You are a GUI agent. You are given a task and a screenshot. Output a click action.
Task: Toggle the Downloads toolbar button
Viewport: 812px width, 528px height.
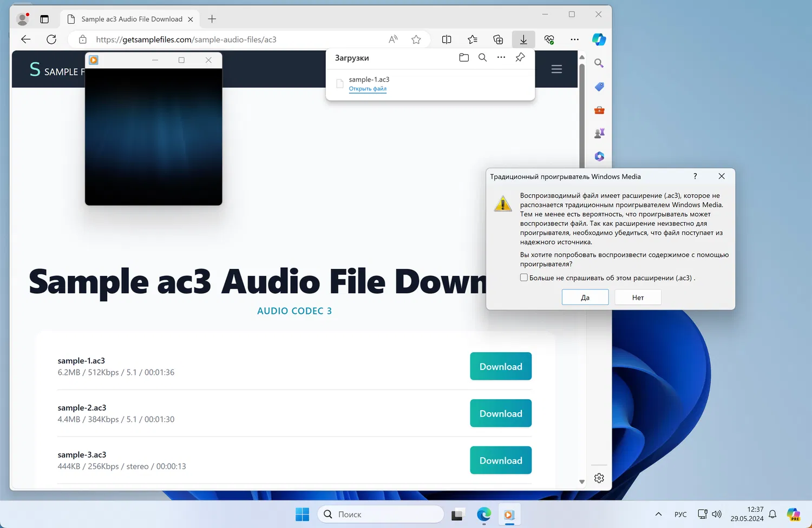523,39
